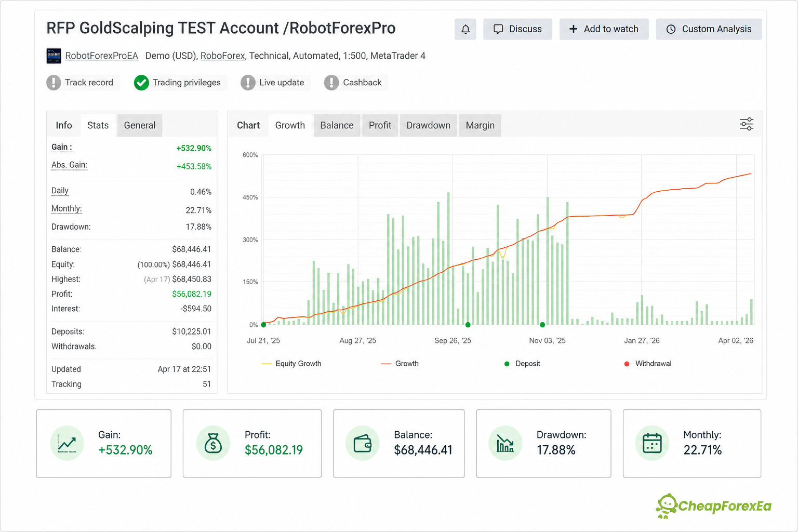Click the notification bell icon
798x532 pixels.
[x=465, y=29]
